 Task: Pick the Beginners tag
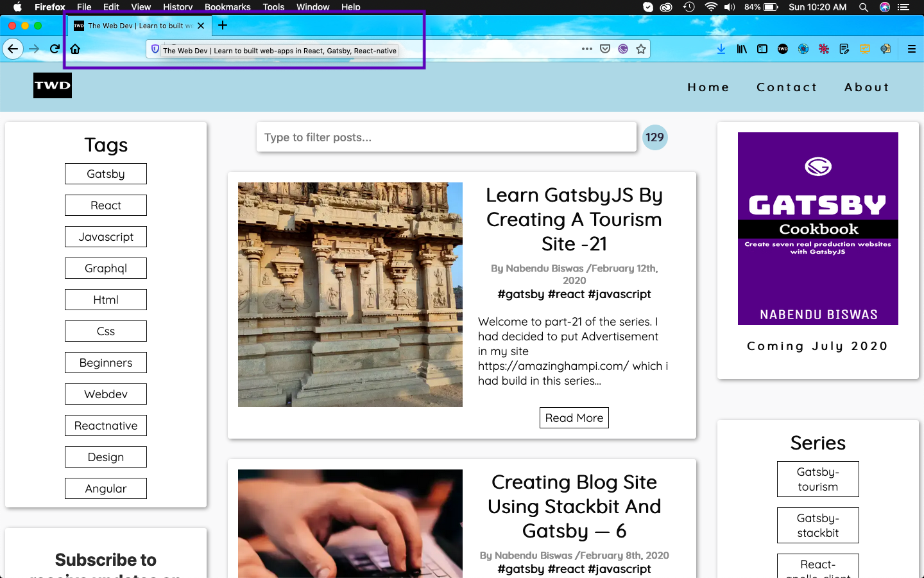106,363
